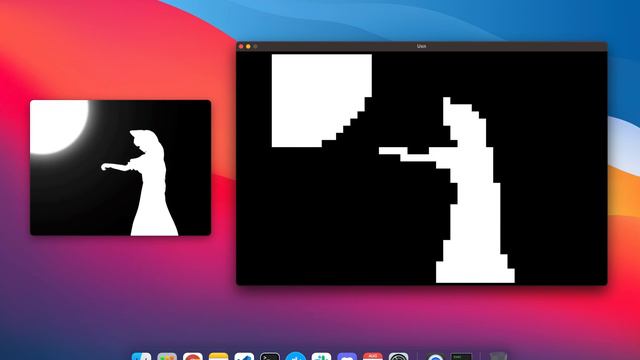Open Notes app in the dock
The height and width of the screenshot is (360, 640).
tap(218, 356)
